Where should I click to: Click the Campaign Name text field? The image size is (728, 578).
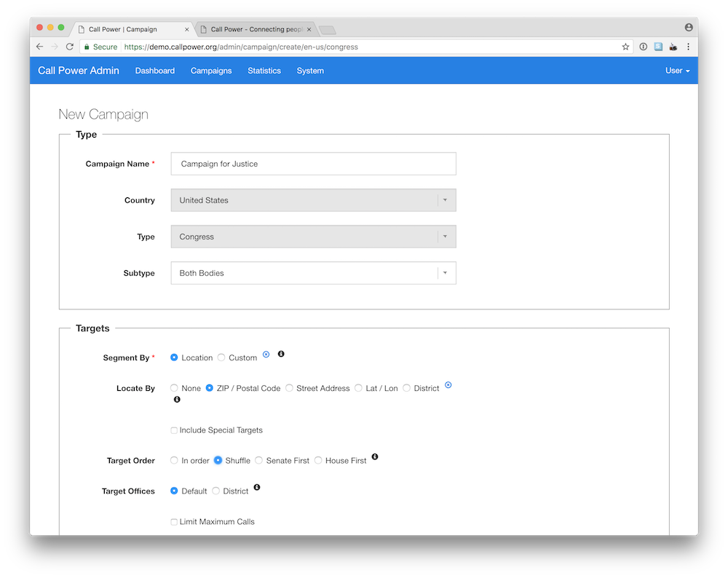pyautogui.click(x=313, y=164)
